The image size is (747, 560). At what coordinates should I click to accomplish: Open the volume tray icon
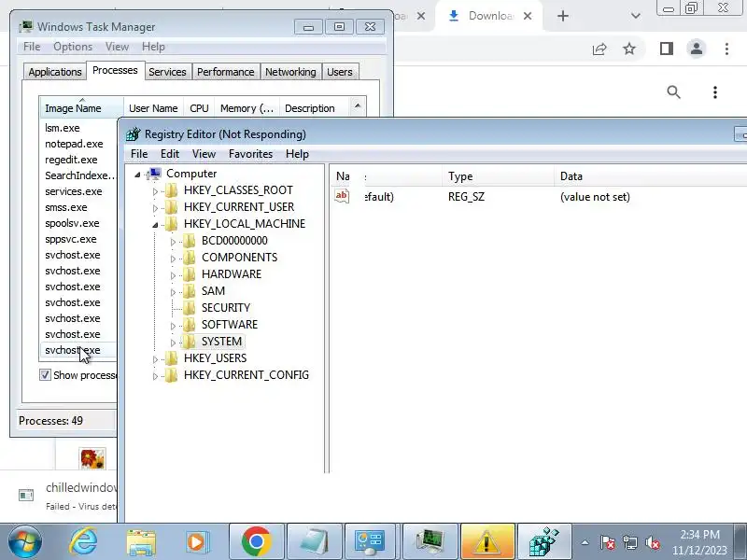tap(652, 542)
